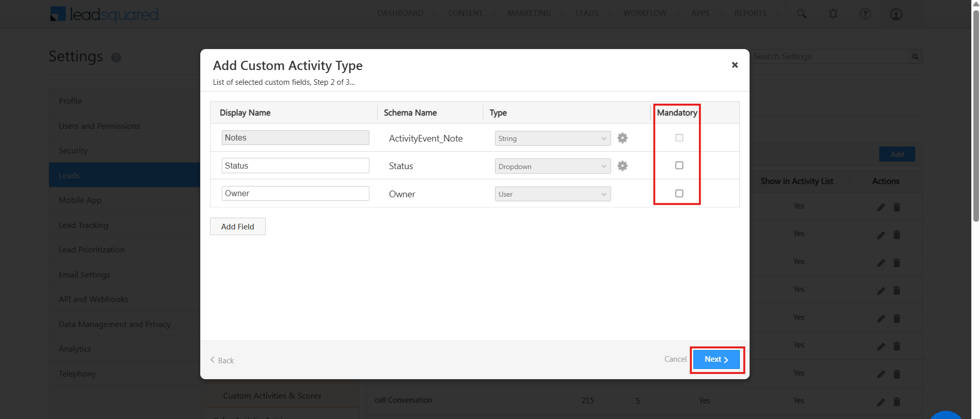
Task: Close the Add Custom Activity Type dialog
Action: [x=735, y=65]
